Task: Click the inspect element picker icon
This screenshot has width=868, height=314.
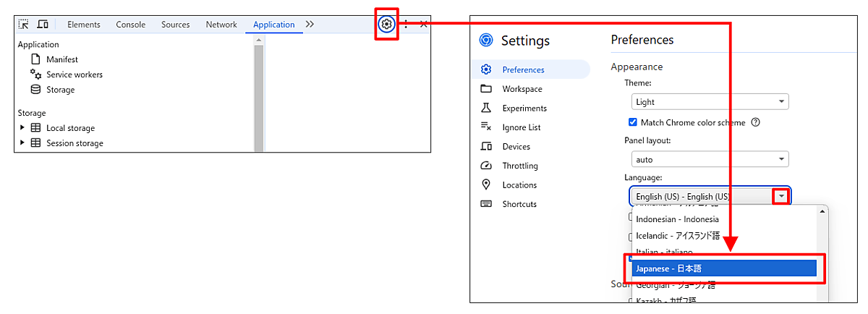Action: coord(24,24)
